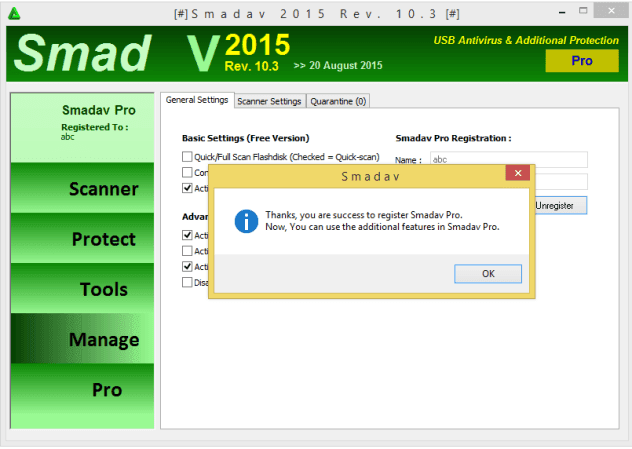Close the Smadav 2015 main window

tap(611, 11)
